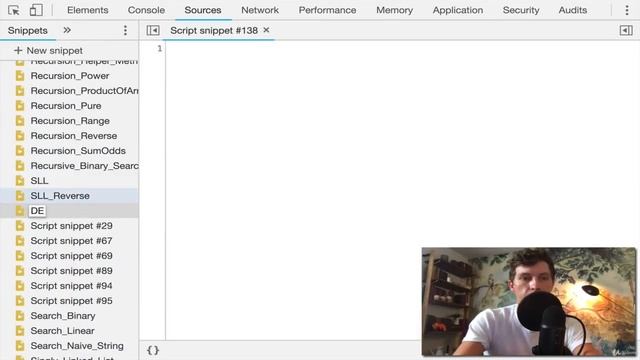Click the file icon beside Script snippet #69
This screenshot has height=360, width=640.
point(20,256)
